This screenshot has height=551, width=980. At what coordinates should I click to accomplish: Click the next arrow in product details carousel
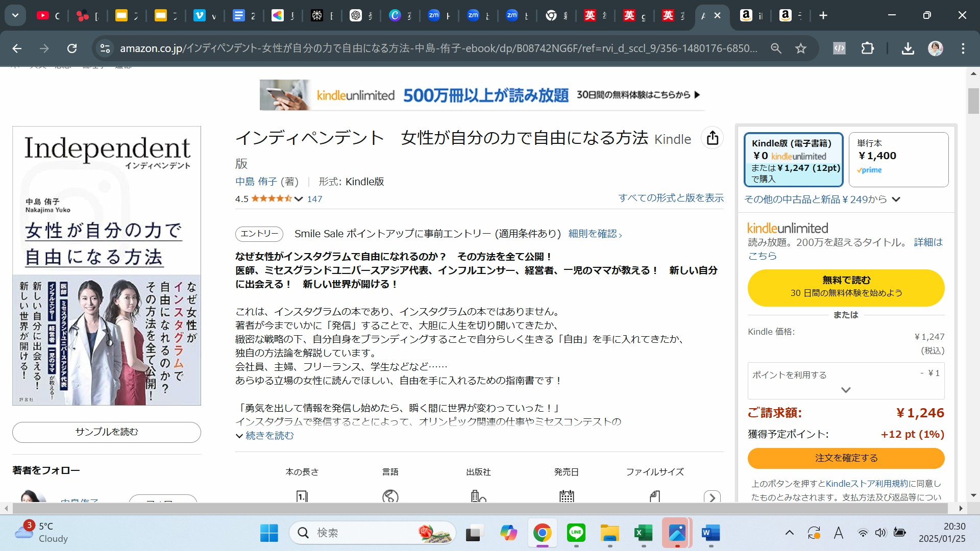[x=712, y=497]
